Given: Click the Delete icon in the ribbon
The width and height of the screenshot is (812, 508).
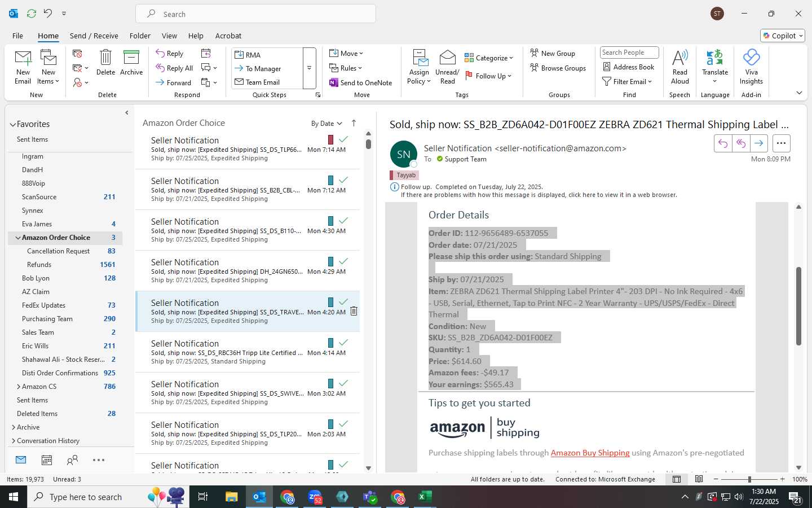Looking at the screenshot, I should click(x=105, y=62).
